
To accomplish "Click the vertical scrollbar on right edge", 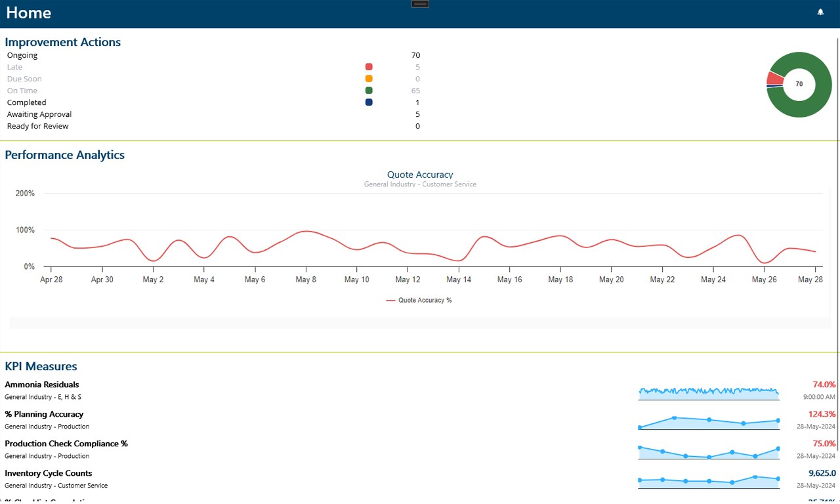I will tap(838, 243).
